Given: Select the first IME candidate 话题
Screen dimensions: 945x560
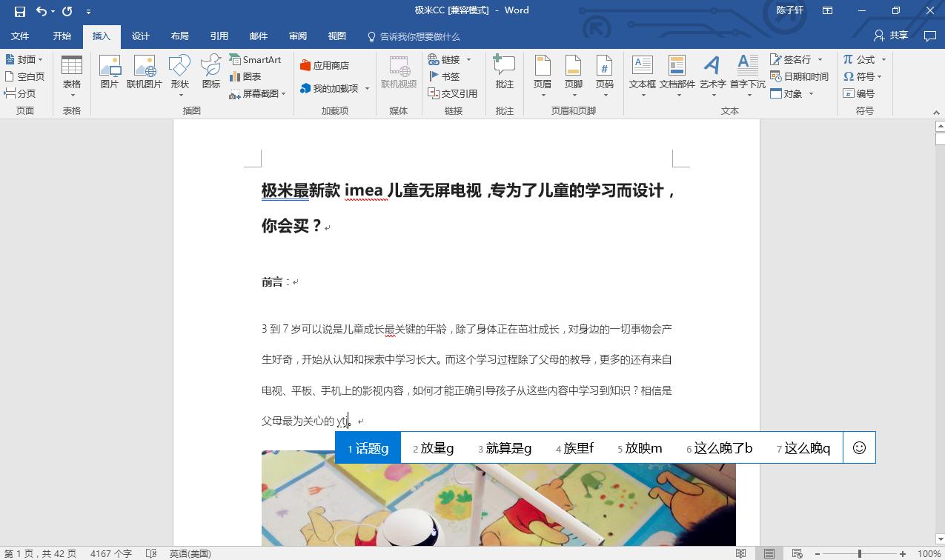Looking at the screenshot, I should pyautogui.click(x=368, y=447).
